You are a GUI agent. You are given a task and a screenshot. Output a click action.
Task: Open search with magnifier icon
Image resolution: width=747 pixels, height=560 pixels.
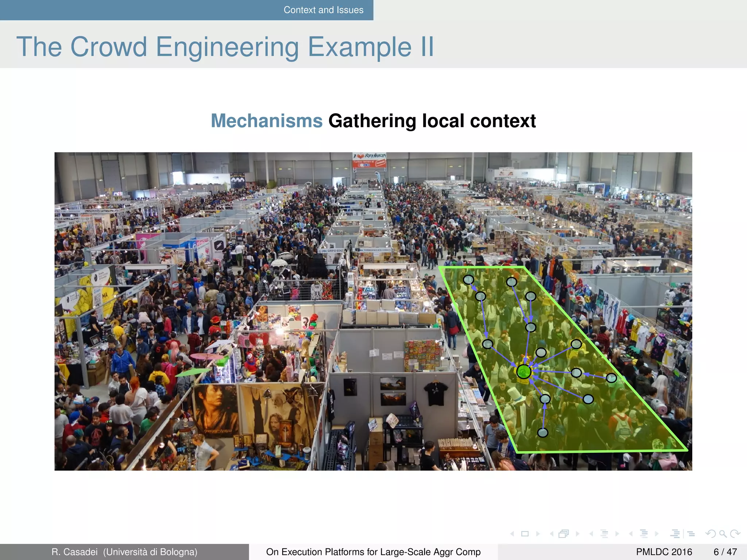coord(723,534)
